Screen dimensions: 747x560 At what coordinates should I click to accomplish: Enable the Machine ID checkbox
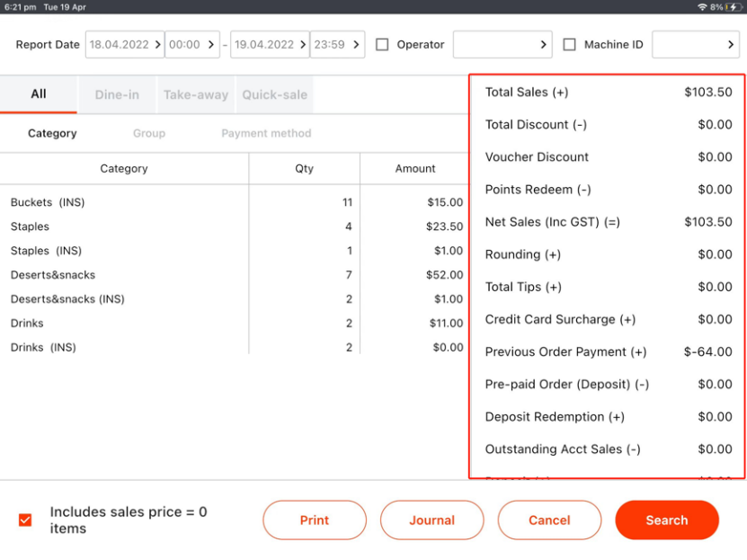click(x=569, y=44)
